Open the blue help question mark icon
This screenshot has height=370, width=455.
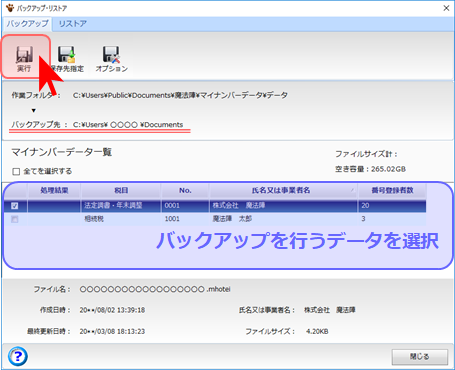(x=18, y=356)
